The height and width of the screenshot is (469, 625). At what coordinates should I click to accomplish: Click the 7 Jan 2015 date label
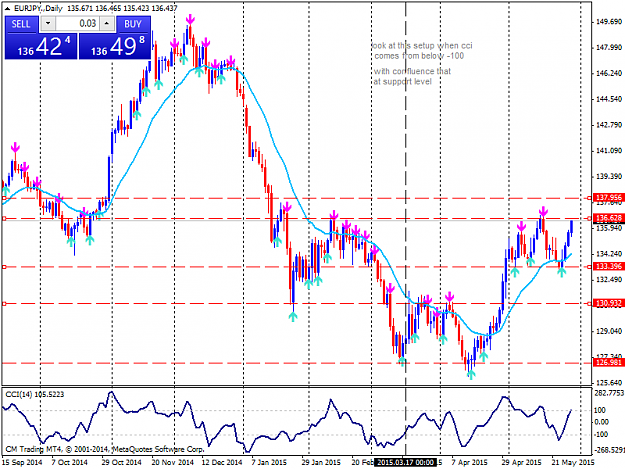pos(269,462)
